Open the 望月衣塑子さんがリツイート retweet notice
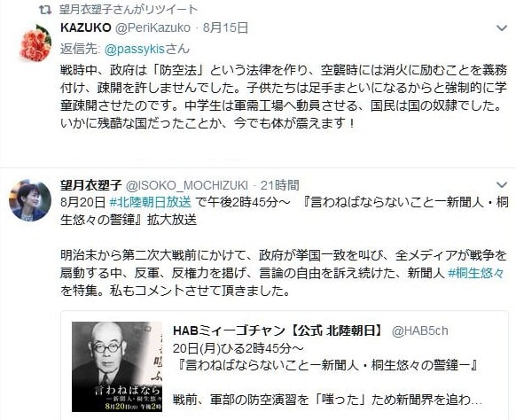This screenshot has height=420, width=516. (129, 10)
